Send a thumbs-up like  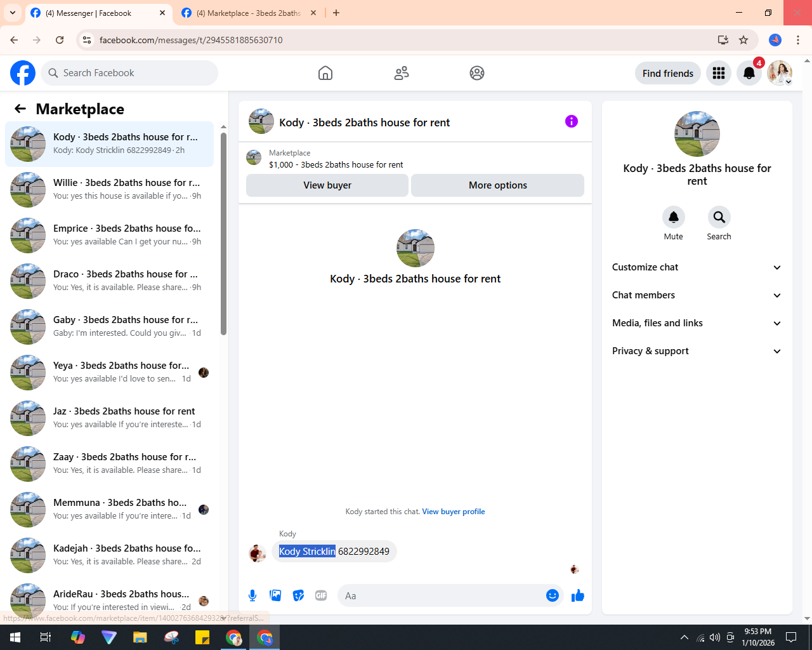tap(578, 595)
